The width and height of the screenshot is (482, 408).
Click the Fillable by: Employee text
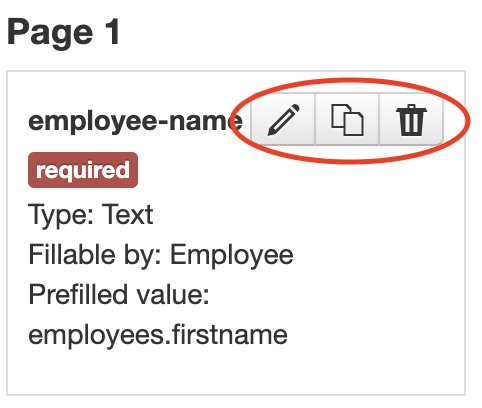[x=161, y=255]
